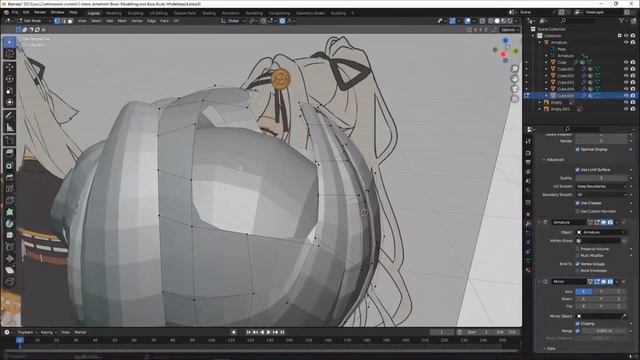Switch to face select mode
The image size is (640, 360).
click(70, 21)
